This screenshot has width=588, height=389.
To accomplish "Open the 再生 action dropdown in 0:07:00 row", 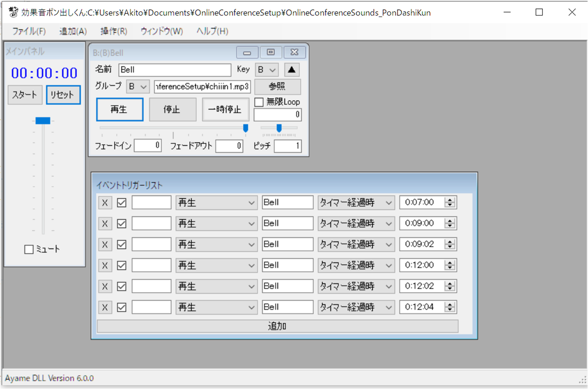I will tap(217, 203).
